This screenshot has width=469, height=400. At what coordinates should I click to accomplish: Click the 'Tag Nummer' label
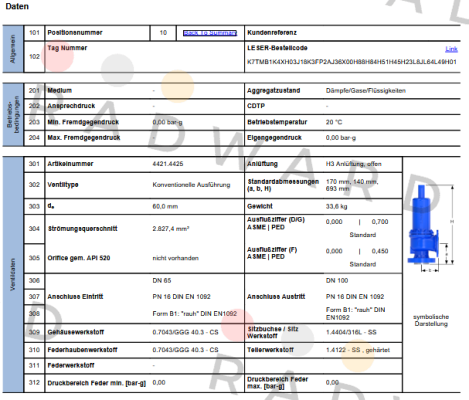(x=67, y=48)
